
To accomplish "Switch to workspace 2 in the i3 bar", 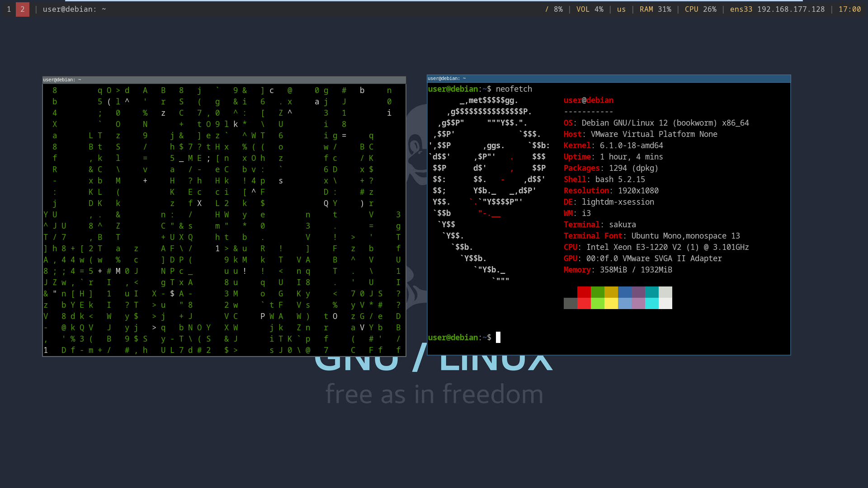I will [x=22, y=9].
